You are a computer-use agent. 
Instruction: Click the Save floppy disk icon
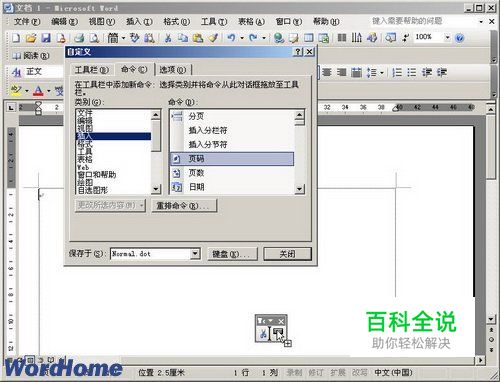tap(46, 38)
